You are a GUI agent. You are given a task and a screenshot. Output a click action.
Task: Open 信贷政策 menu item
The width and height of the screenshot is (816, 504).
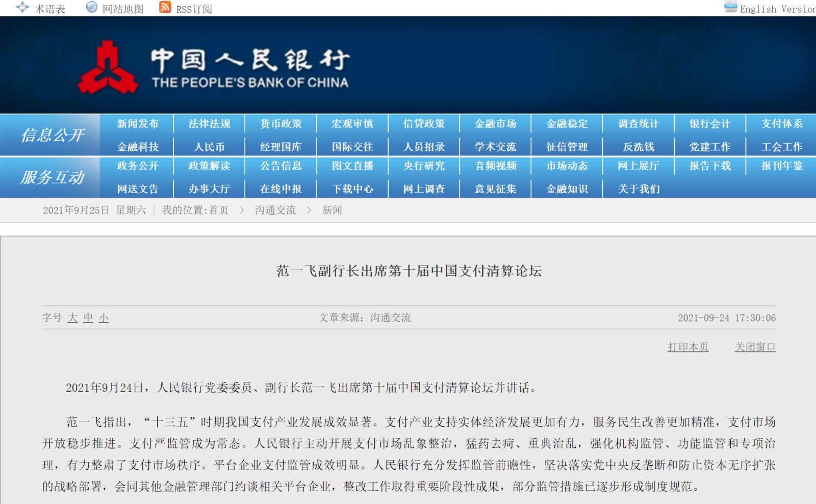[424, 124]
